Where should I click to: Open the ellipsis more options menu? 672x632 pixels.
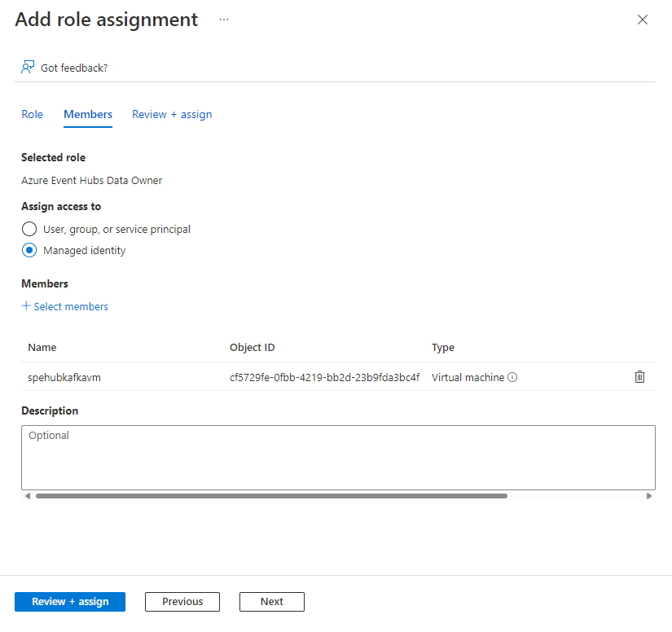click(x=224, y=20)
